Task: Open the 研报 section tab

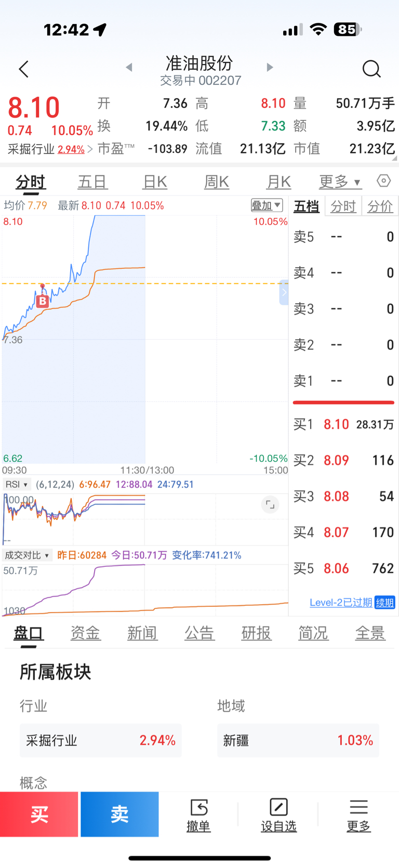Action: [256, 633]
